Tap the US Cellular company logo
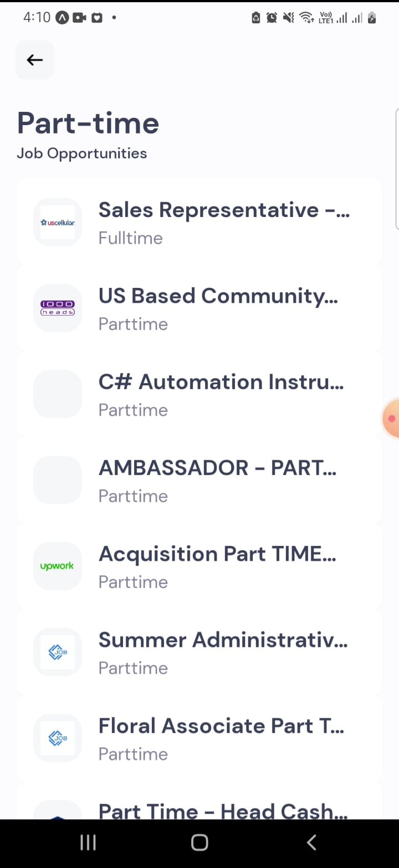 tap(57, 222)
